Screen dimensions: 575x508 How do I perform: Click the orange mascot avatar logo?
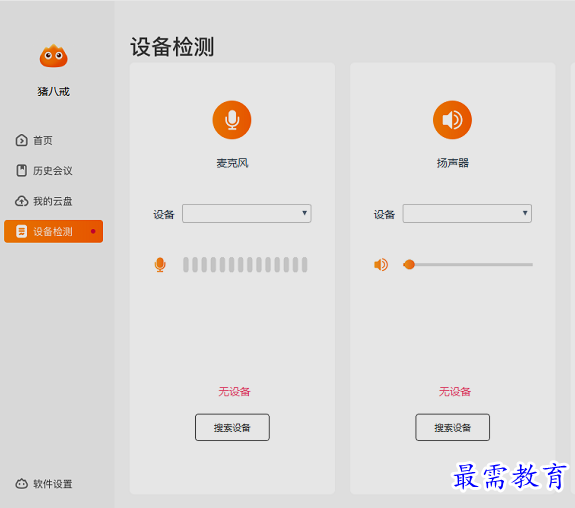click(x=54, y=56)
